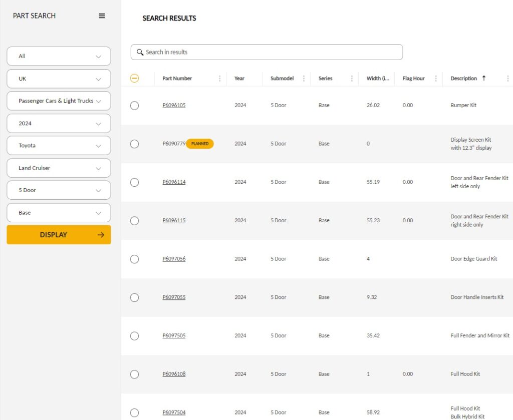Image resolution: width=513 pixels, height=420 pixels.
Task: Click the hamburger menu icon beside Part Search
Action: pyautogui.click(x=102, y=16)
